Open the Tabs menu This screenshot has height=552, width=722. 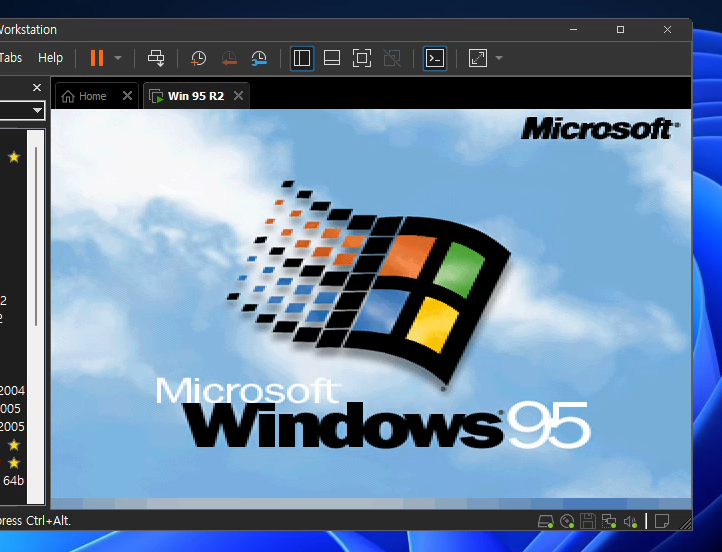click(x=10, y=58)
